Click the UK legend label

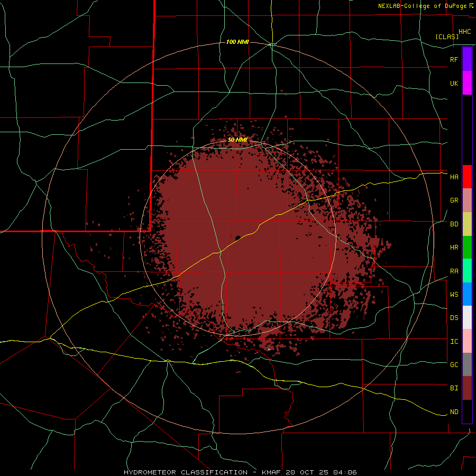[454, 83]
